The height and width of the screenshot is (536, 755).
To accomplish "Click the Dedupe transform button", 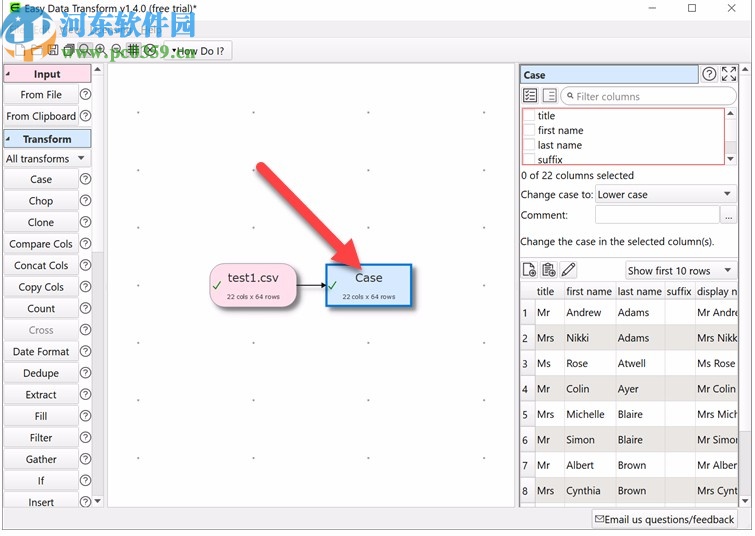I will [x=41, y=373].
